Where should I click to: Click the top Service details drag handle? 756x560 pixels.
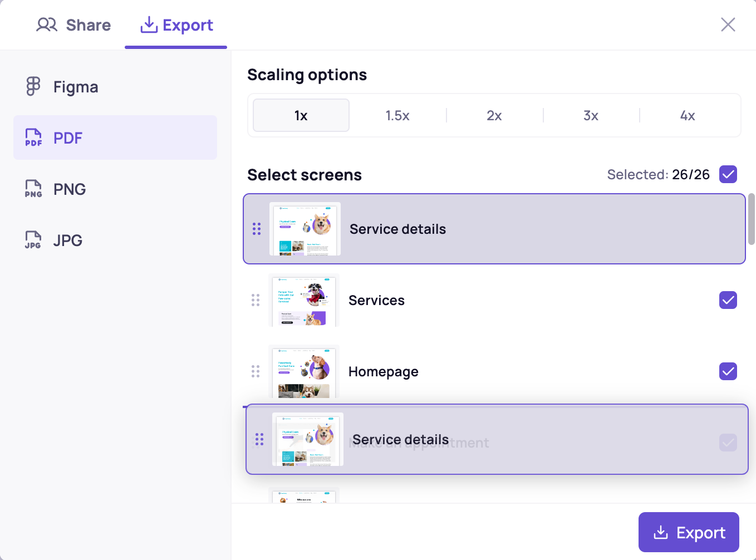coord(257,229)
